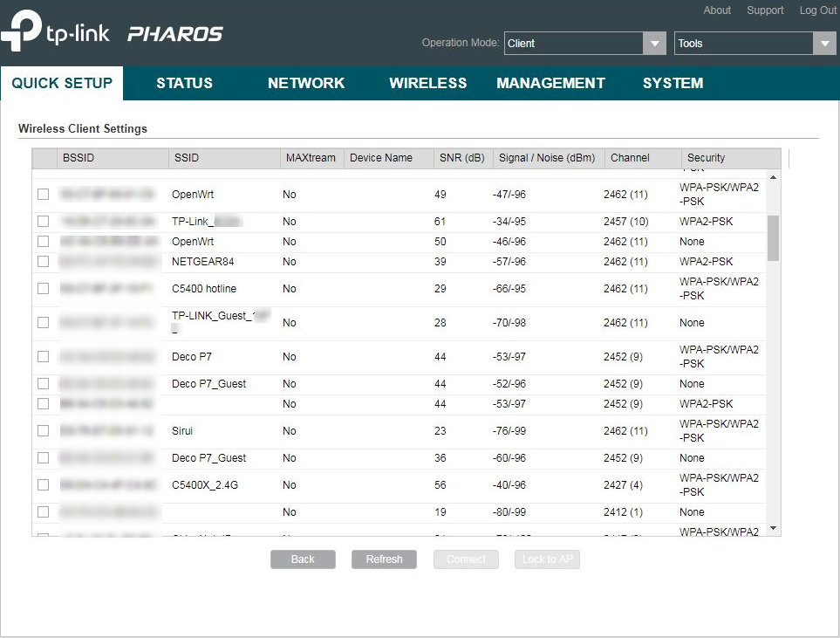This screenshot has height=638, width=840.
Task: Click the SNR (dB) column header
Action: (x=462, y=158)
